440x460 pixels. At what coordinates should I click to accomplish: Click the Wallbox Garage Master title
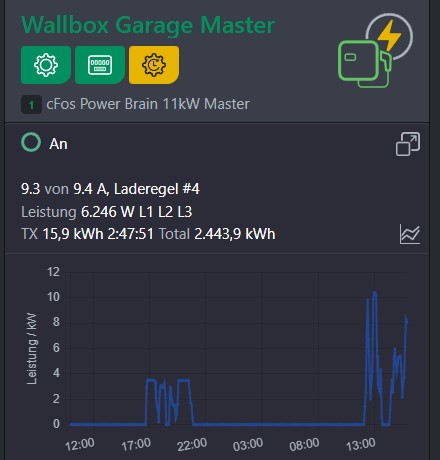pyautogui.click(x=148, y=25)
